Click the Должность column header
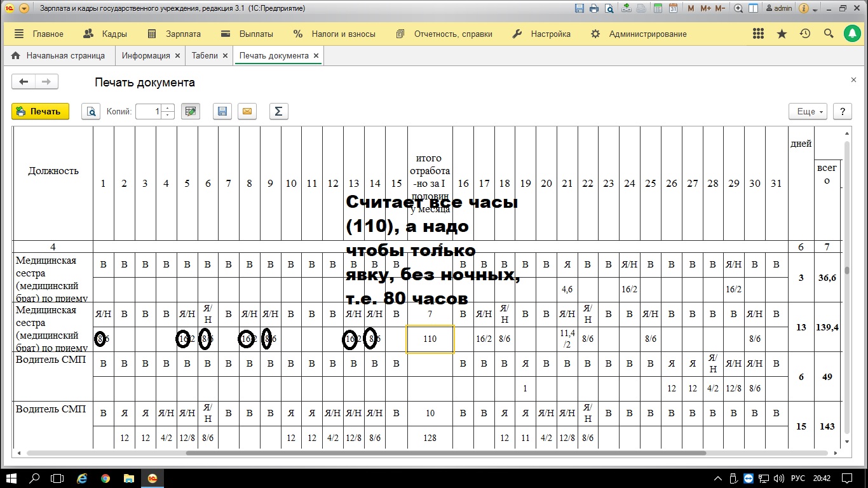Image resolution: width=868 pixels, height=488 pixels. (53, 170)
